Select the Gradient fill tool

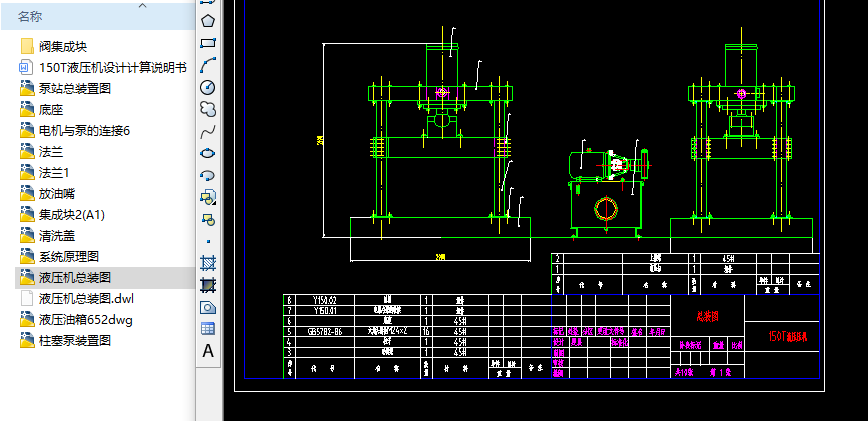(208, 285)
